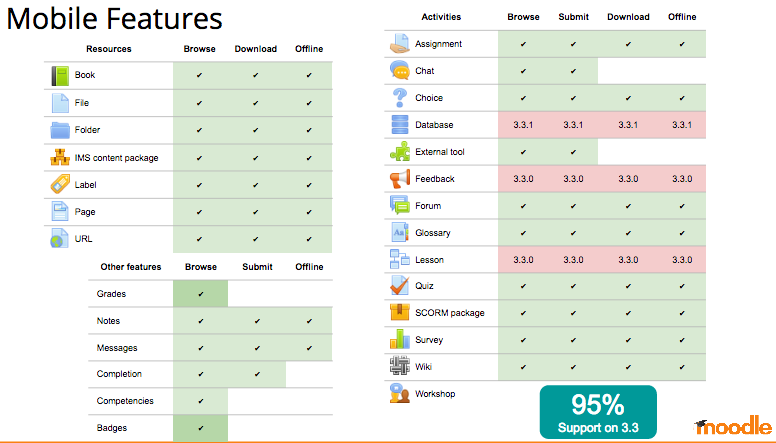This screenshot has height=443, width=776.
Task: Click the Activities column header
Action: (441, 17)
